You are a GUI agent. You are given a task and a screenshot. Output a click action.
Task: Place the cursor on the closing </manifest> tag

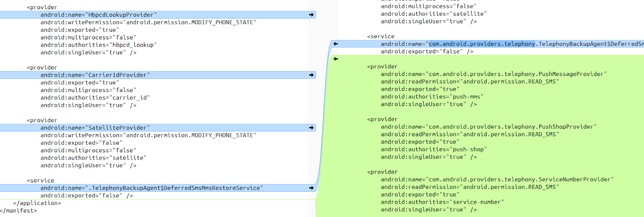click(19, 211)
